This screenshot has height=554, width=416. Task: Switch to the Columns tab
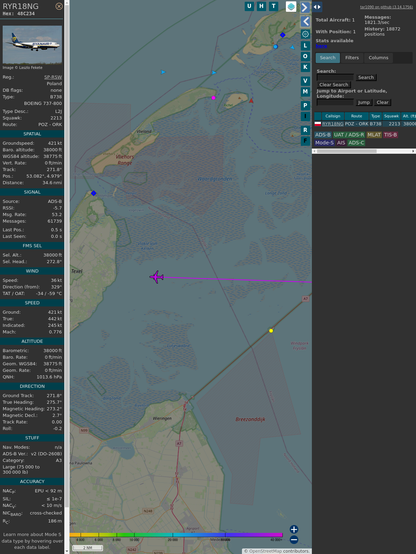[x=379, y=58]
